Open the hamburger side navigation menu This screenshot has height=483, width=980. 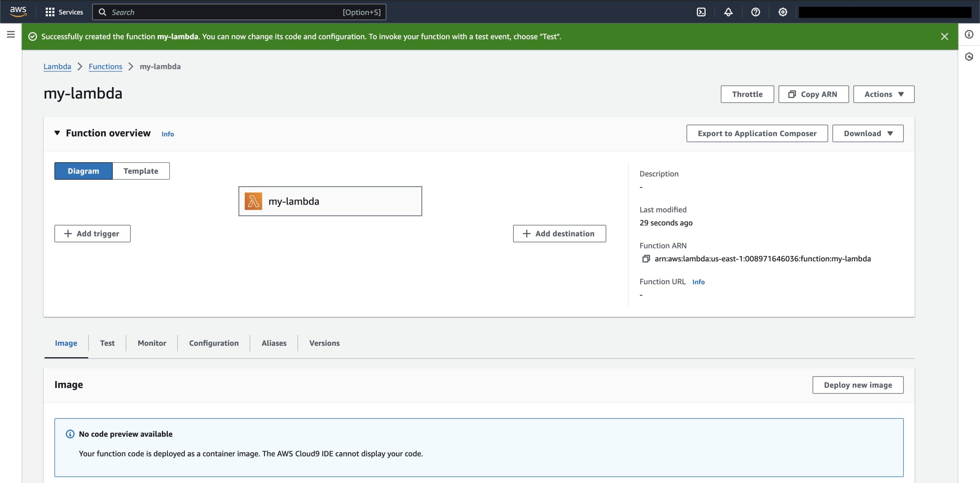(11, 35)
